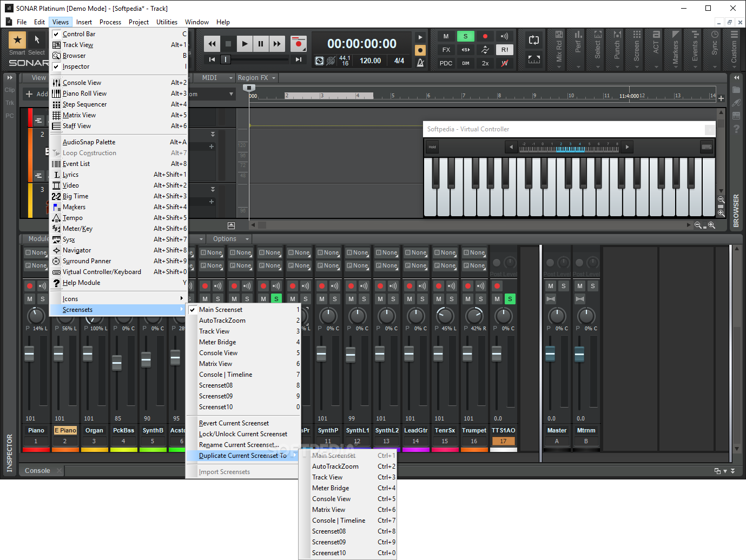
Task: Click the Rewind transport button
Action: [x=212, y=44]
